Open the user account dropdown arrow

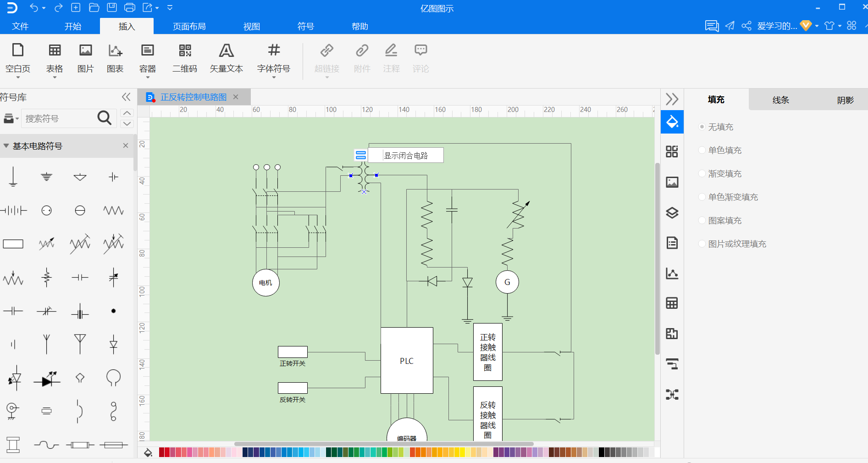tap(817, 26)
